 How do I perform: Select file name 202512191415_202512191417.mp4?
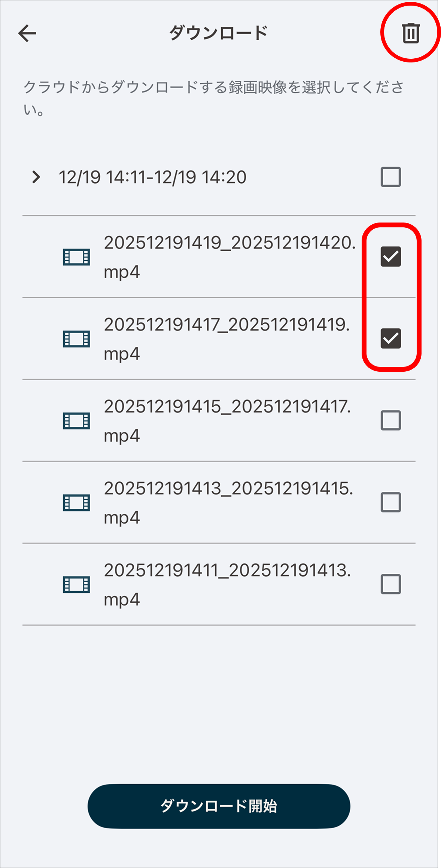coord(228,421)
